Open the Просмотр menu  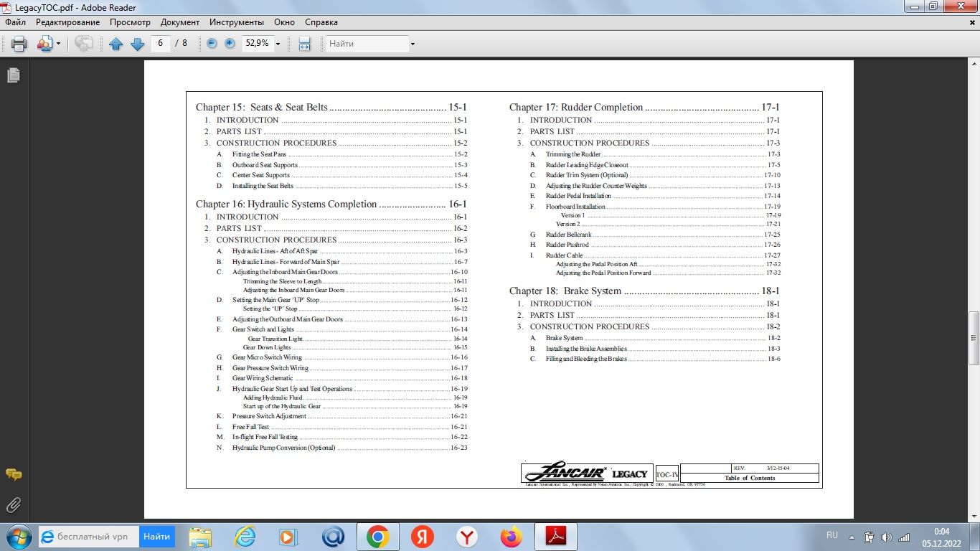[130, 22]
